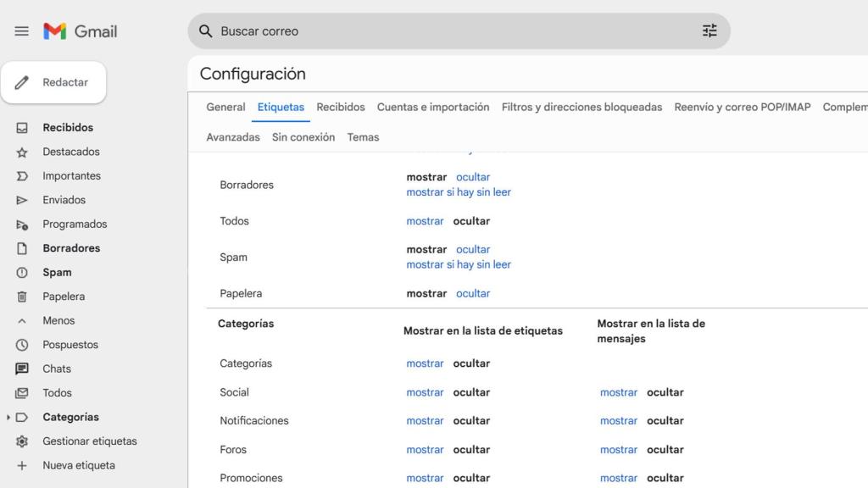Open the General settings tab
Viewport: 868px width, 488px height.
225,108
